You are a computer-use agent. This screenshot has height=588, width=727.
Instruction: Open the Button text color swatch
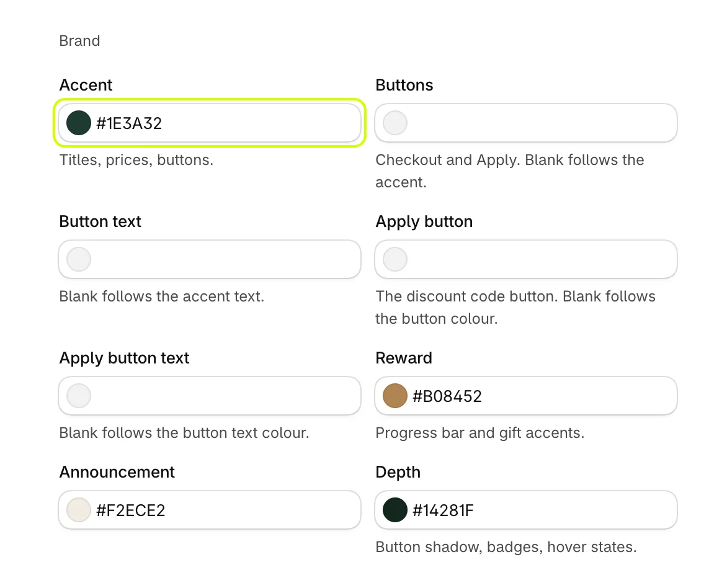tap(79, 259)
